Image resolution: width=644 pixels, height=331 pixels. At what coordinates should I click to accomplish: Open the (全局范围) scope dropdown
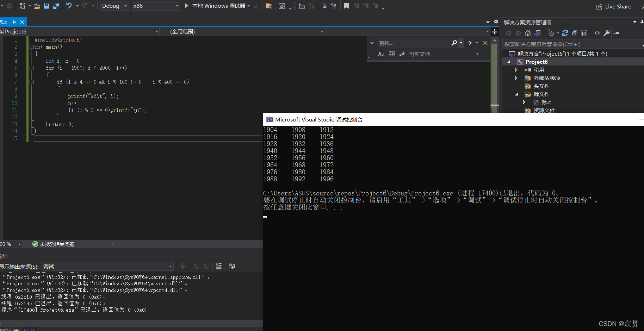[243, 32]
